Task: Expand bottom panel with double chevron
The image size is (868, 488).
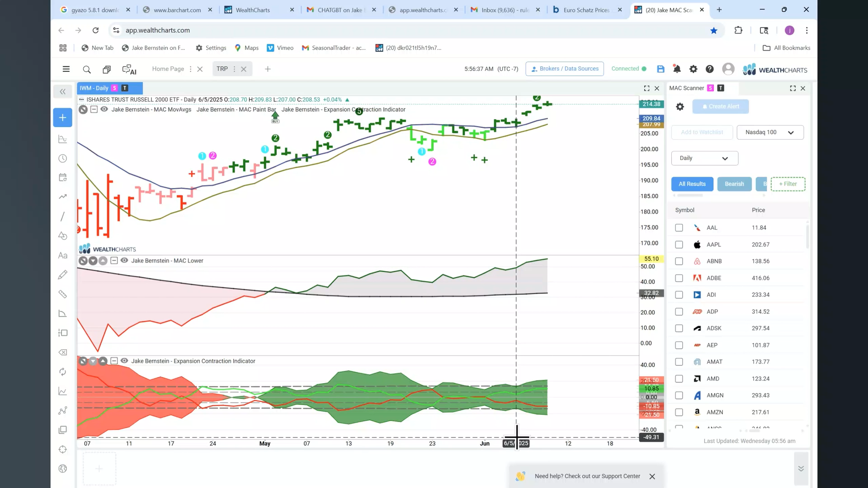Action: click(x=801, y=469)
